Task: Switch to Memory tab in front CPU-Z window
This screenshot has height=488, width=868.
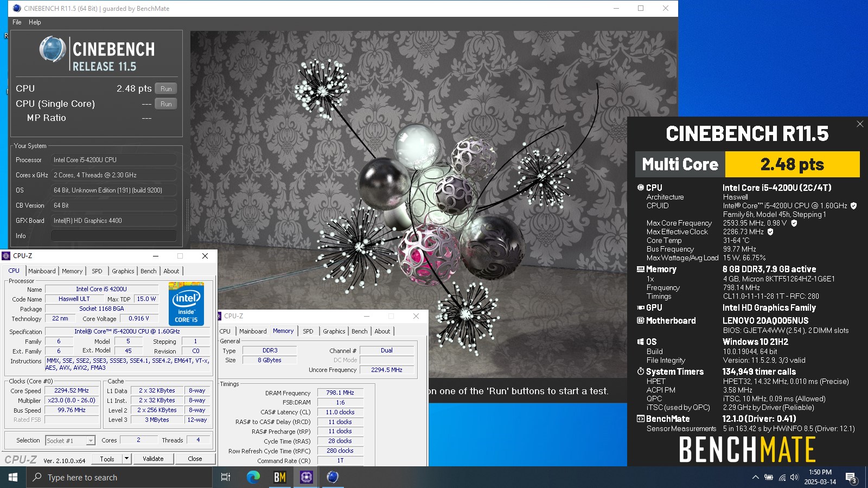Action: 72,271
